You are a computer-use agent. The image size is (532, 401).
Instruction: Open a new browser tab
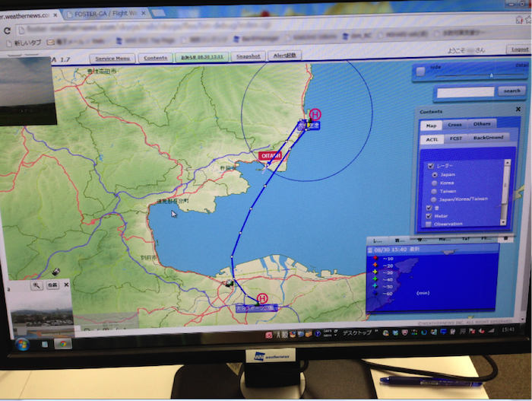click(158, 13)
